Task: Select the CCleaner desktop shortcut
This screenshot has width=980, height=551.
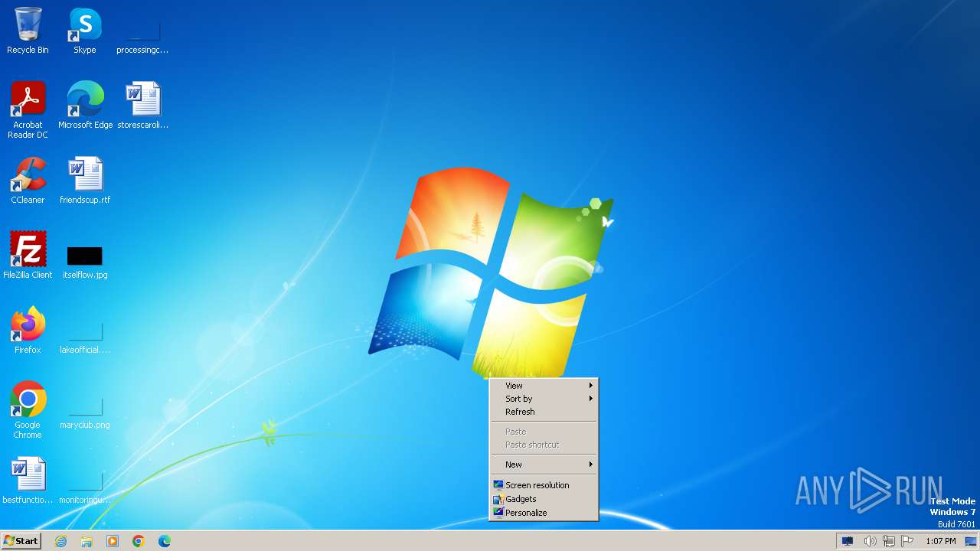Action: tap(28, 181)
